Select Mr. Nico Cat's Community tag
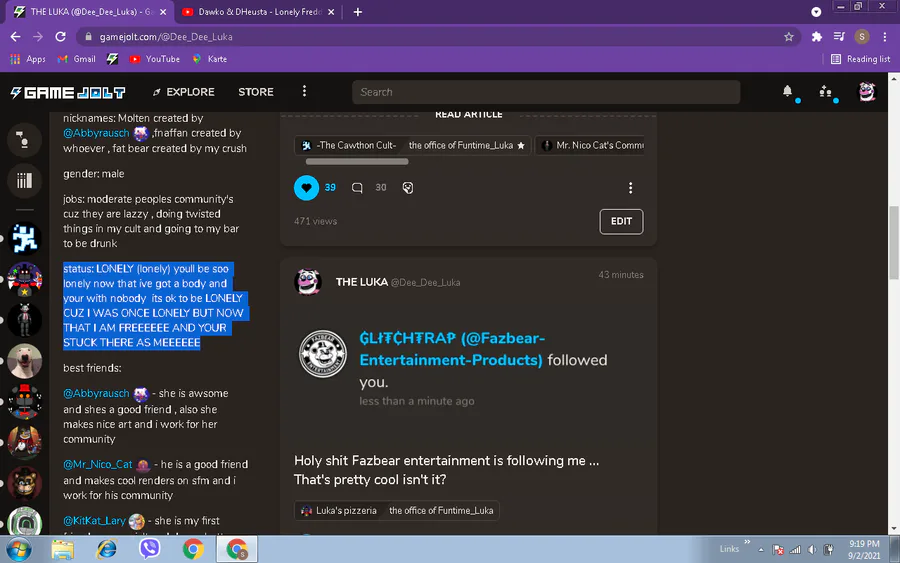The image size is (900, 563). (x=592, y=146)
